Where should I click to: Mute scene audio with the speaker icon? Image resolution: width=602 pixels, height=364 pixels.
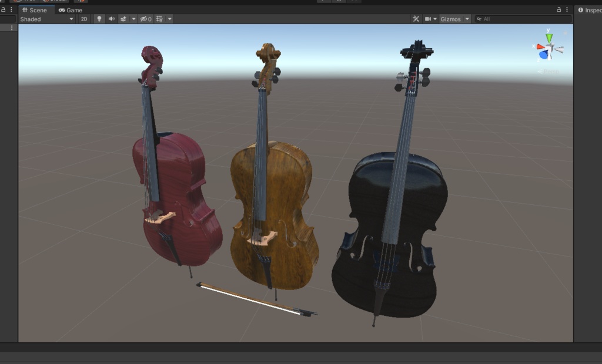click(112, 19)
